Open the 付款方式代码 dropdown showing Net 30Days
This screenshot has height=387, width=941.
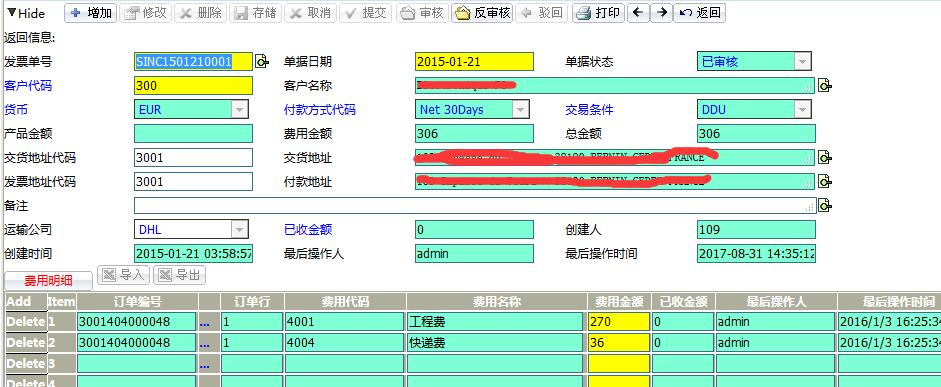521,109
